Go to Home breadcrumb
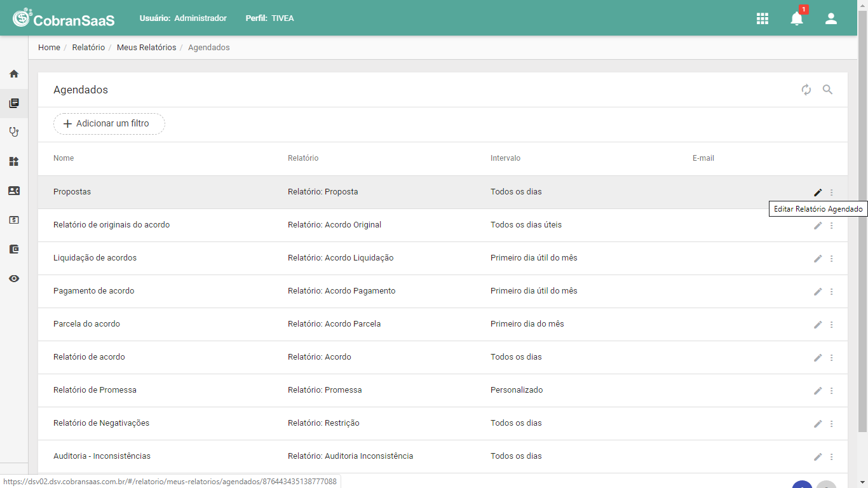 (49, 48)
